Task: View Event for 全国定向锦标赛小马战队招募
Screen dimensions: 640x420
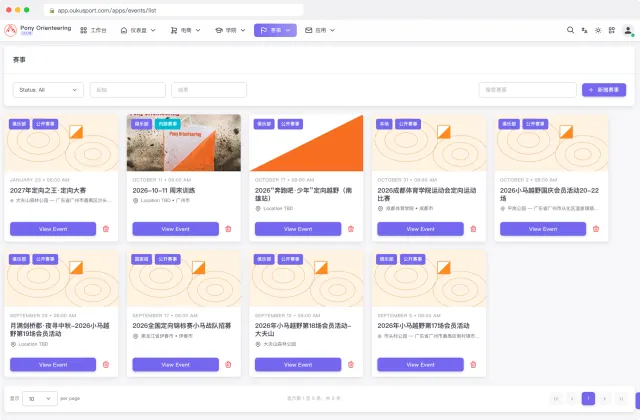Action: pyautogui.click(x=176, y=364)
